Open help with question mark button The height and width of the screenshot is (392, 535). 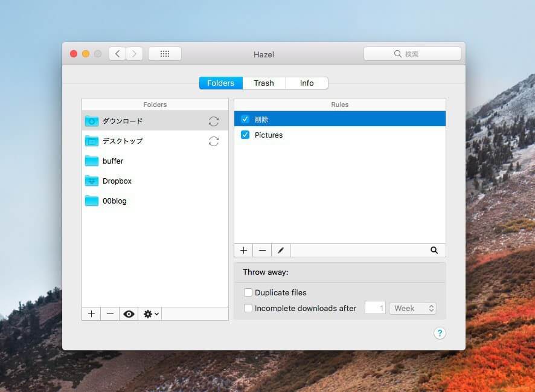[440, 333]
